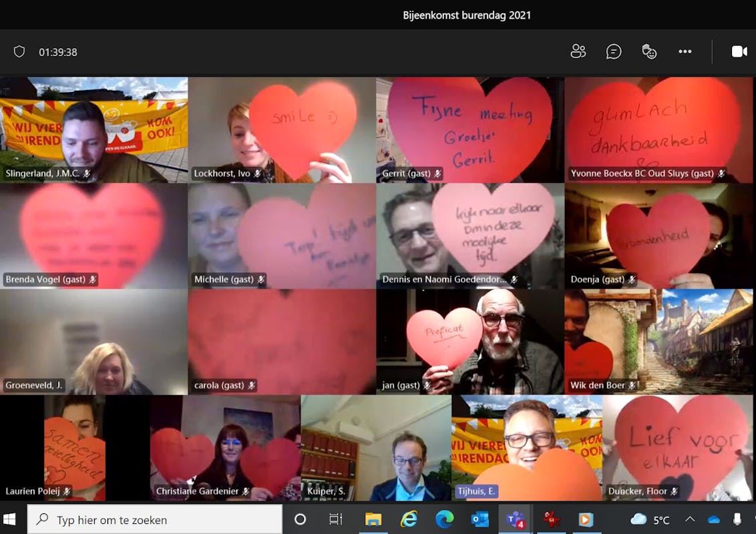
Task: Open Outlook from the taskbar
Action: 480,519
